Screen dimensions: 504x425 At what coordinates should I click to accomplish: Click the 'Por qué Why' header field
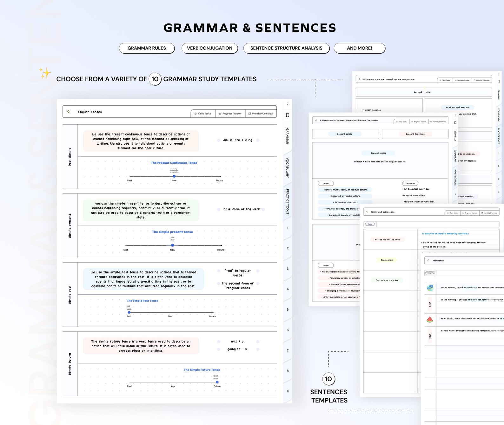click(424, 92)
